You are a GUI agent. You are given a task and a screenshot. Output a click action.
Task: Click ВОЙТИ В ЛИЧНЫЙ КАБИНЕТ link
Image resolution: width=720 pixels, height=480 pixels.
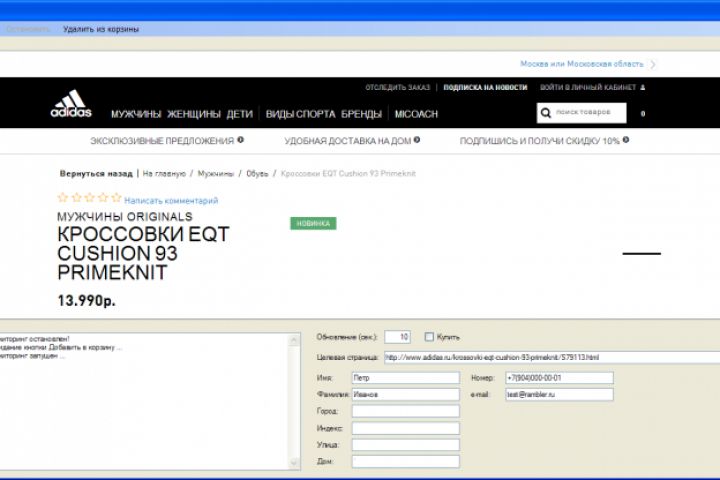(x=588, y=87)
